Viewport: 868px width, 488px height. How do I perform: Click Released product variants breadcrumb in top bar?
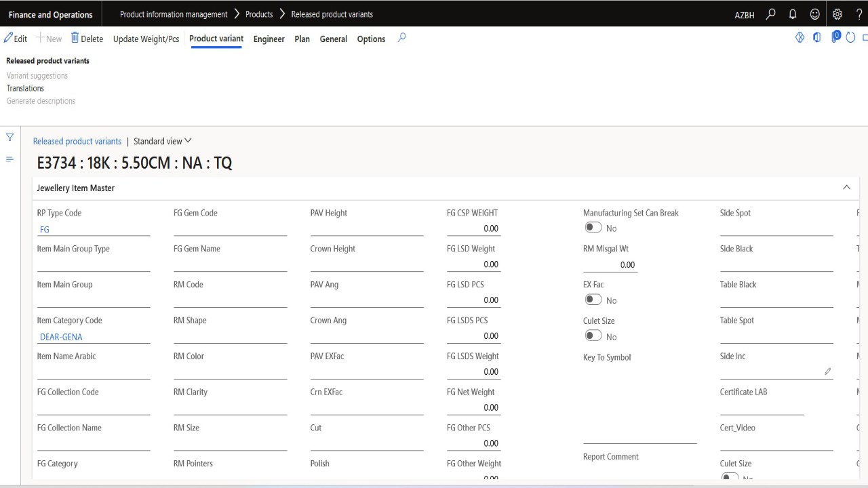click(x=332, y=14)
